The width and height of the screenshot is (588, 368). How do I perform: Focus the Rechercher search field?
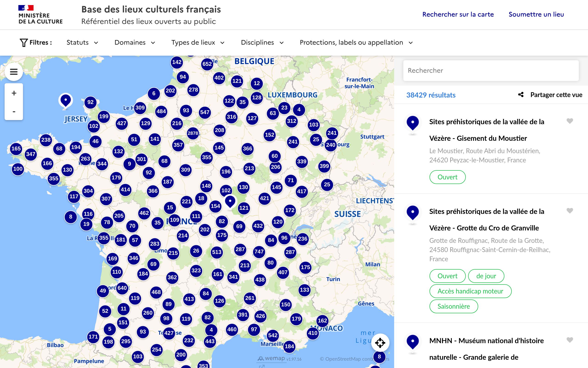491,71
